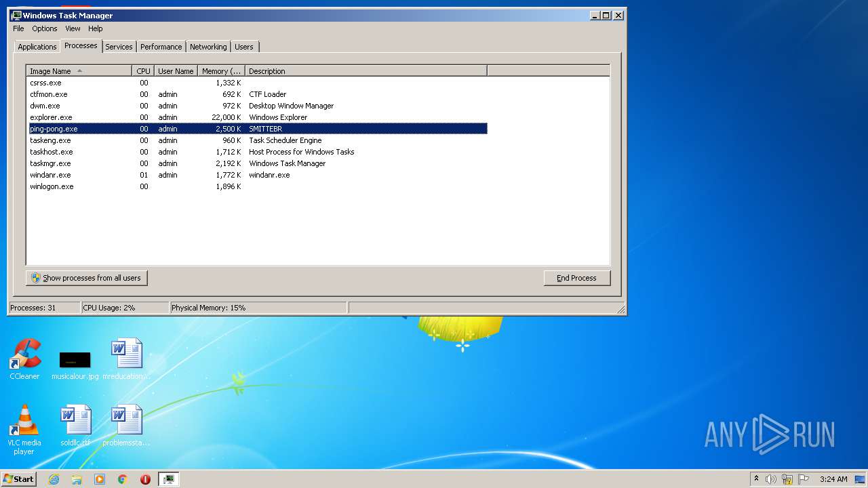Open Windows Explorer folder icon in taskbar
The width and height of the screenshot is (868, 488).
77,479
